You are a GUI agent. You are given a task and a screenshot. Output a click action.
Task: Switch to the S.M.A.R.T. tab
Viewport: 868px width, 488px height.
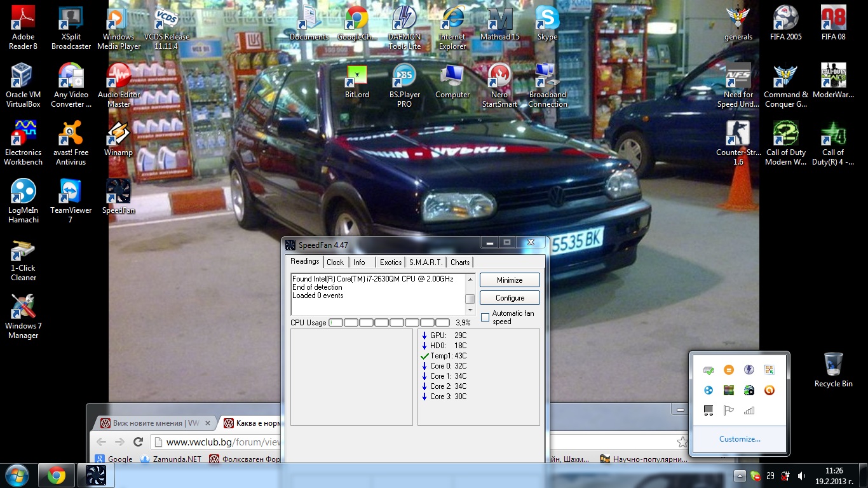425,262
